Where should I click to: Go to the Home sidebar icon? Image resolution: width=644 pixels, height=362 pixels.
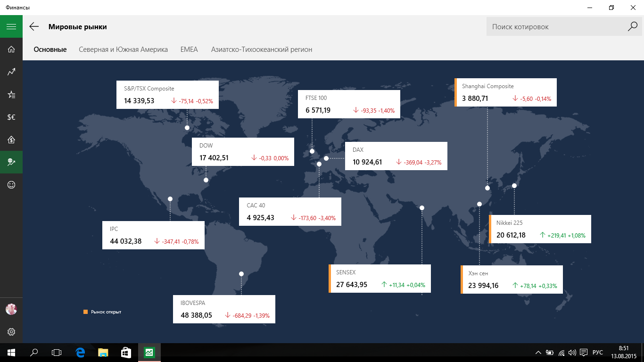point(11,49)
